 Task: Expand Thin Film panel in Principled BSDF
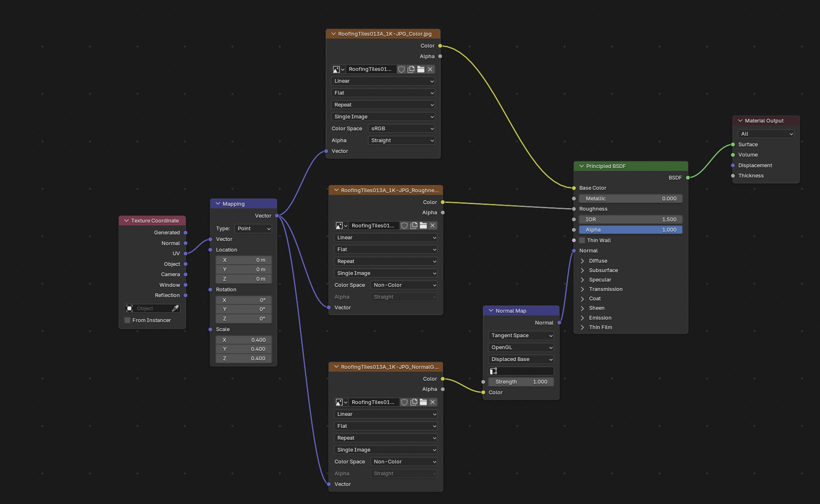[x=583, y=327]
